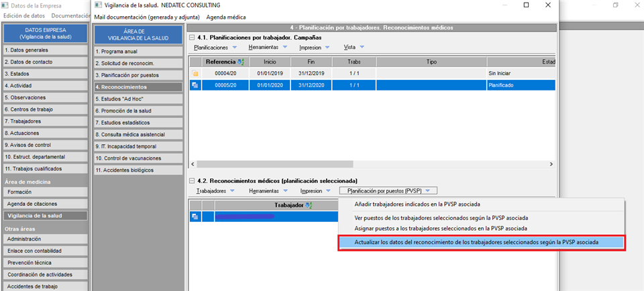This screenshot has height=291, width=644.
Task: Go to 3. Planificación por puestos
Action: 138,76
